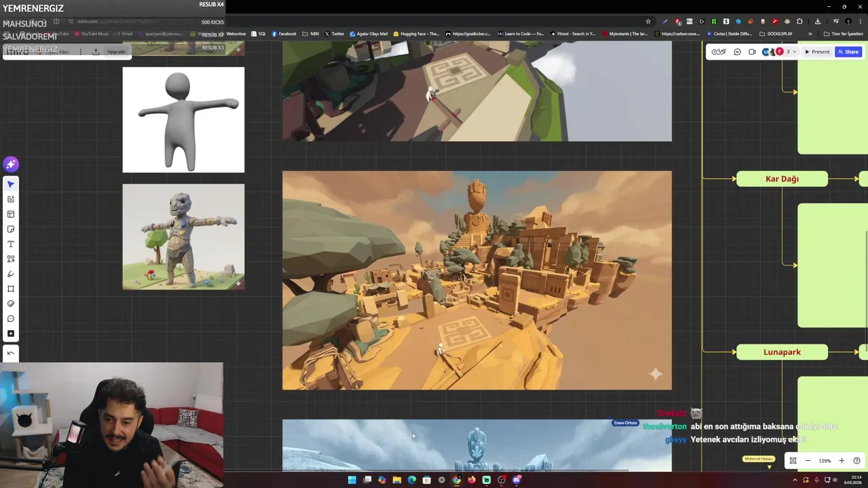Open Civitai Stable Diffusion bookmark

730,34
